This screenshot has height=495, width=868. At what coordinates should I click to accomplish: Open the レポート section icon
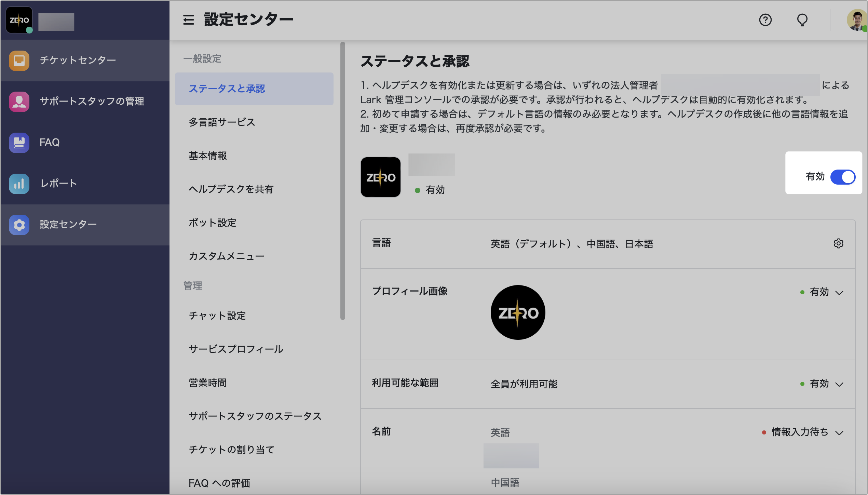[19, 184]
